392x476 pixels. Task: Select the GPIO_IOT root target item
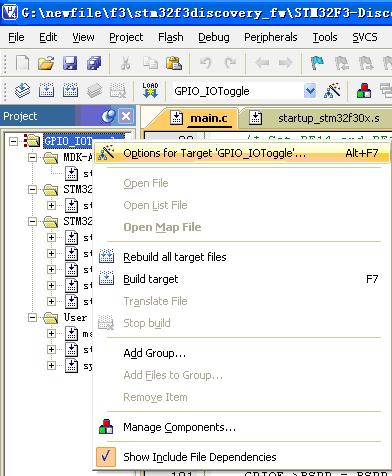click(68, 141)
